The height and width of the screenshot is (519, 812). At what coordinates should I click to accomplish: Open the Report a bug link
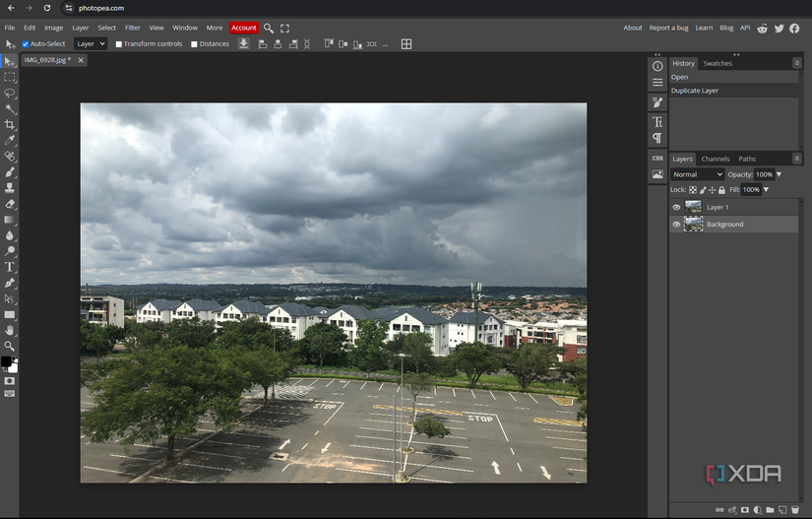(668, 28)
